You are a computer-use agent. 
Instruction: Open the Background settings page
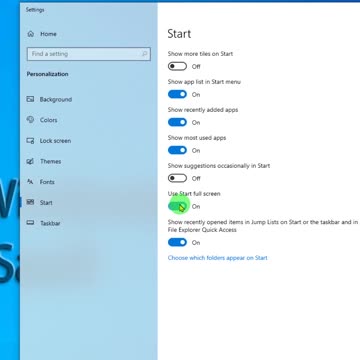(x=56, y=99)
